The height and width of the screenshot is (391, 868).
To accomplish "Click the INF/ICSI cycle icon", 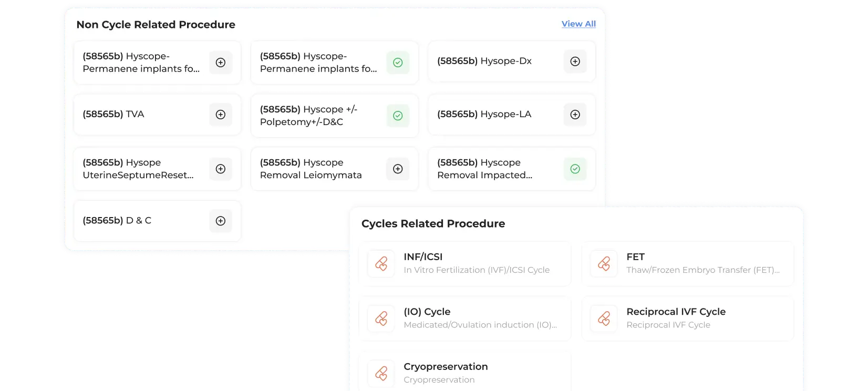I will click(381, 263).
